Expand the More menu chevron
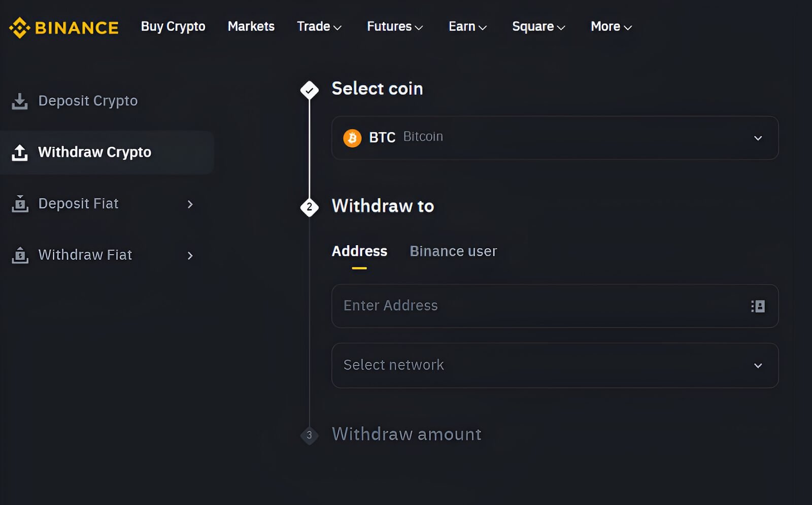 [628, 28]
